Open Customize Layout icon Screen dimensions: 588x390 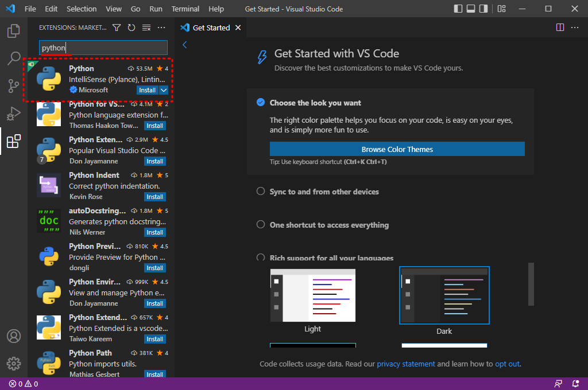pyautogui.click(x=501, y=9)
